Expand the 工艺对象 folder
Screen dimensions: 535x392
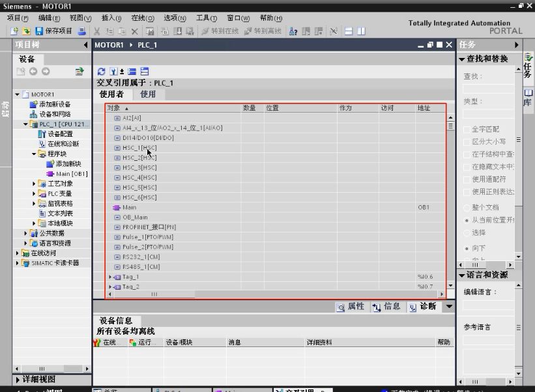coord(34,184)
